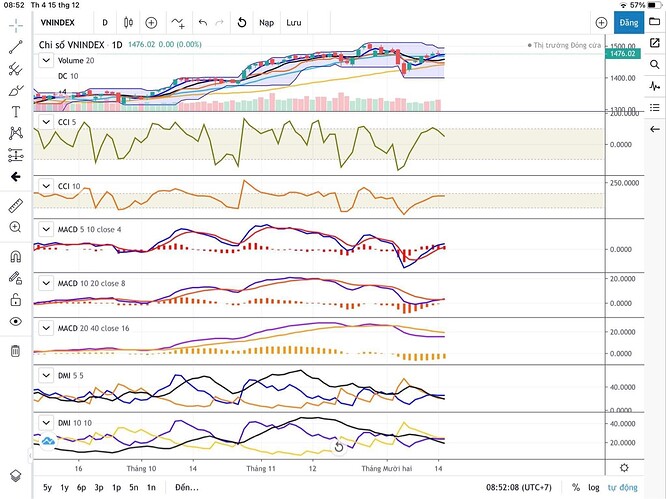Click the 1476.02 price label on axis
Viewport: 666px width, 499px height.
(622, 54)
